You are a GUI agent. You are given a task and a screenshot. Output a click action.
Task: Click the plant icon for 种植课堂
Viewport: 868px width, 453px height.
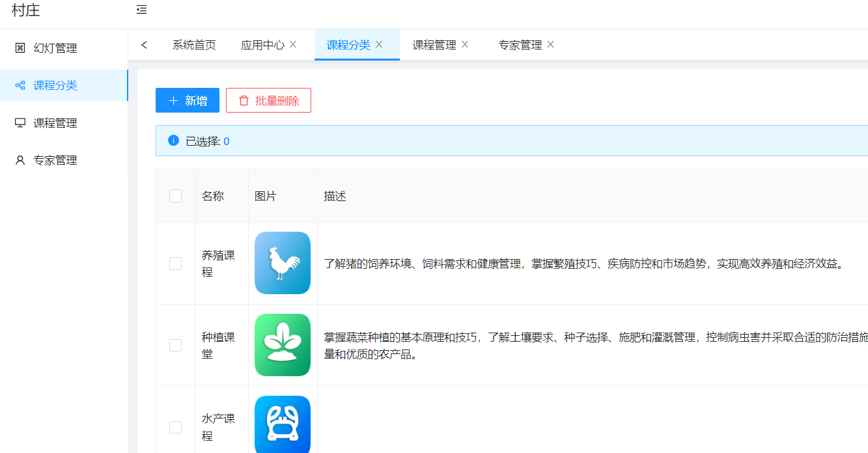(x=282, y=345)
